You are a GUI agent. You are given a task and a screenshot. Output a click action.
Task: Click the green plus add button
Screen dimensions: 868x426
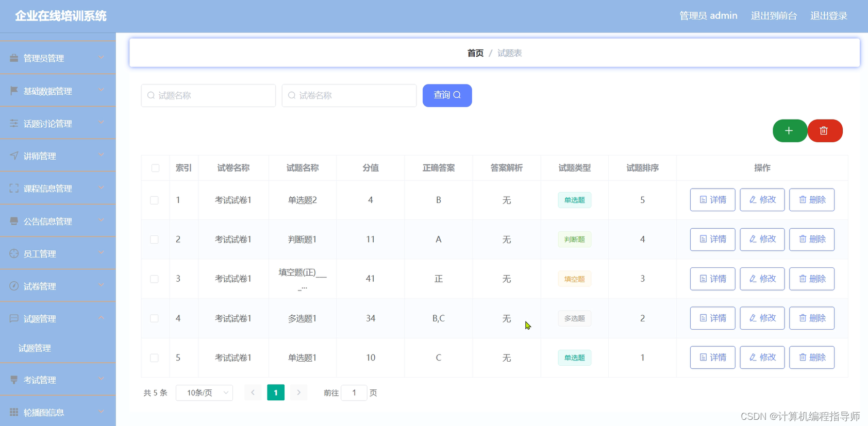[790, 131]
